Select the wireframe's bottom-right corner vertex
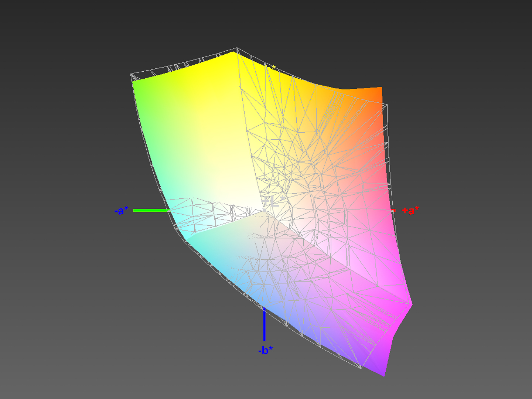532x399 pixels. (361, 368)
